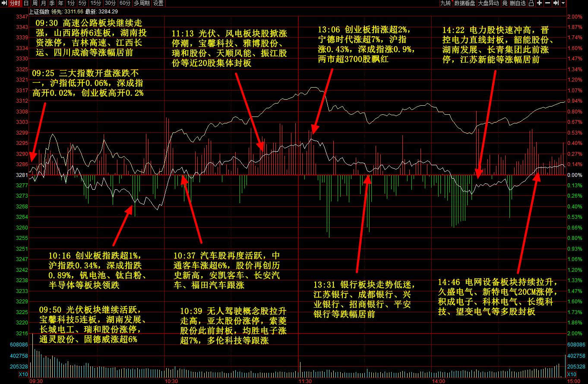Open the 竞 call auction view

[505, 3]
